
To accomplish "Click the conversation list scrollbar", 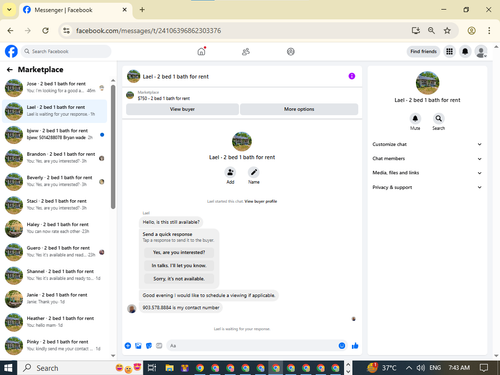I will (x=113, y=147).
